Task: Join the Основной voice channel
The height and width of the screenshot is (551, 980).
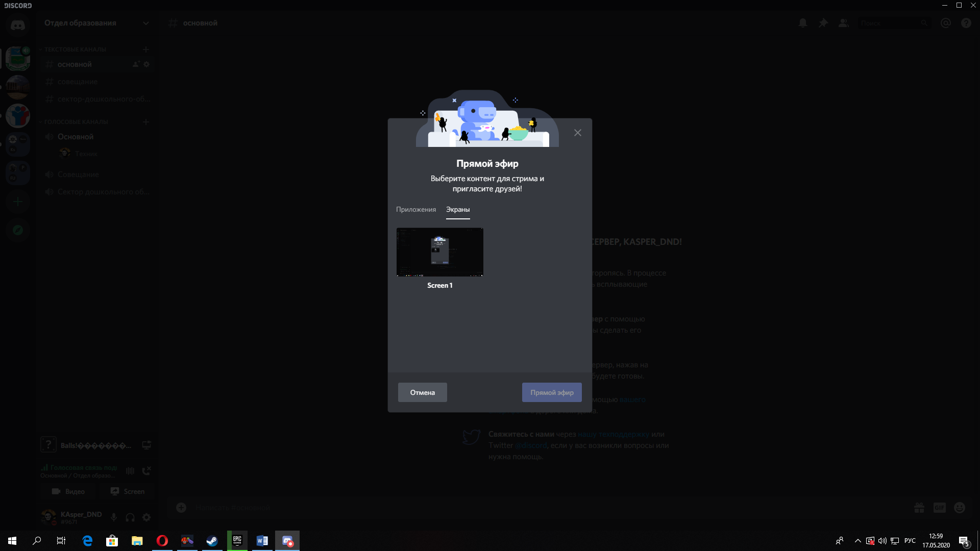Action: click(x=97, y=137)
